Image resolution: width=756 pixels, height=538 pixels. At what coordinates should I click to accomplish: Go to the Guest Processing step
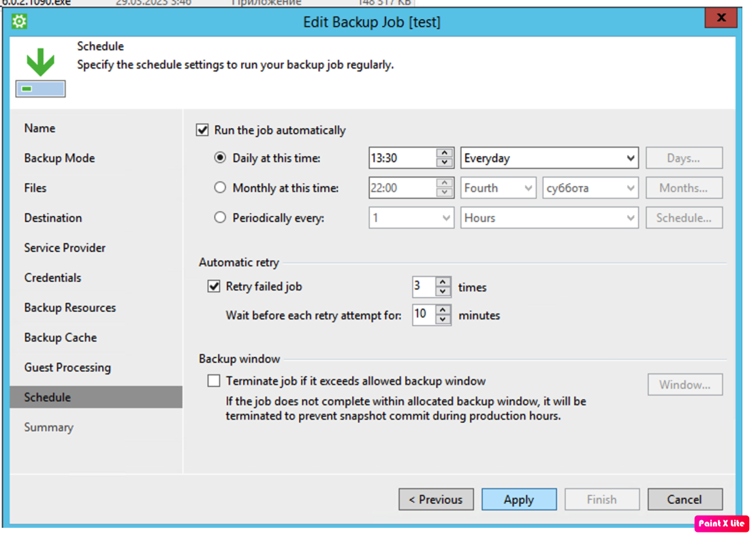[67, 367]
